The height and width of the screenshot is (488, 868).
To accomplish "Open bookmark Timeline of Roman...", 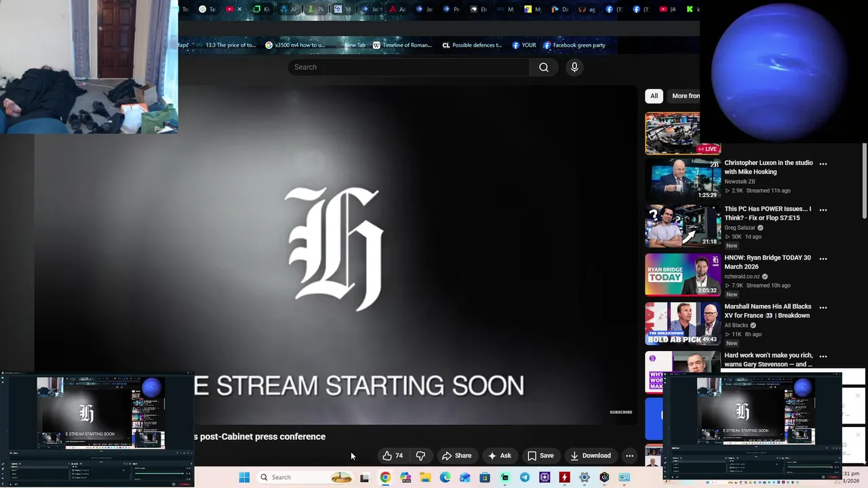I will [x=402, y=45].
